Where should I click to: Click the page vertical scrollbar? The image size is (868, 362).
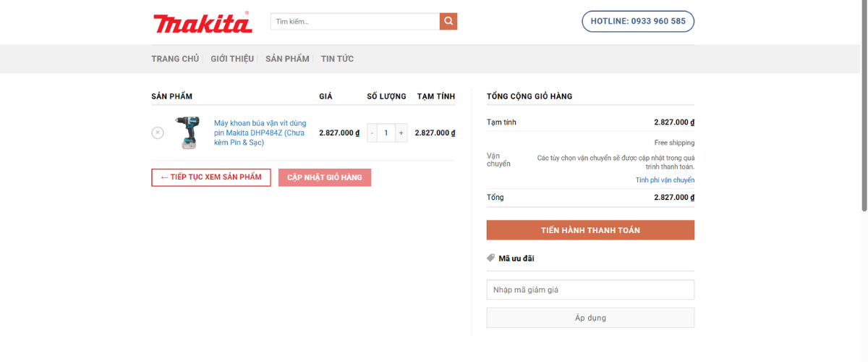864,105
